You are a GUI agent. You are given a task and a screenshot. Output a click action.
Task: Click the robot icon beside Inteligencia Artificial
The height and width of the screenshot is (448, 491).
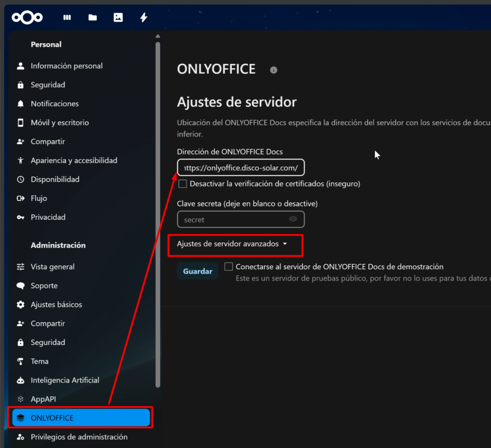(x=21, y=380)
